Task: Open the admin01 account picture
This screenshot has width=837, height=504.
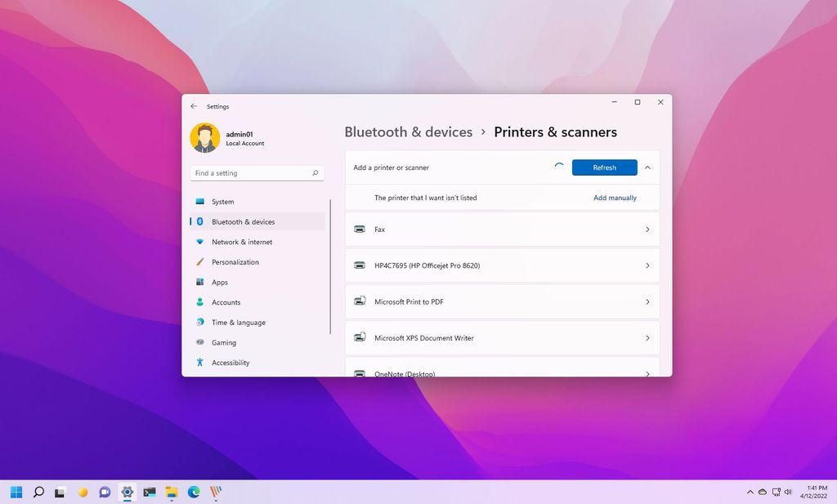Action: 205,136
